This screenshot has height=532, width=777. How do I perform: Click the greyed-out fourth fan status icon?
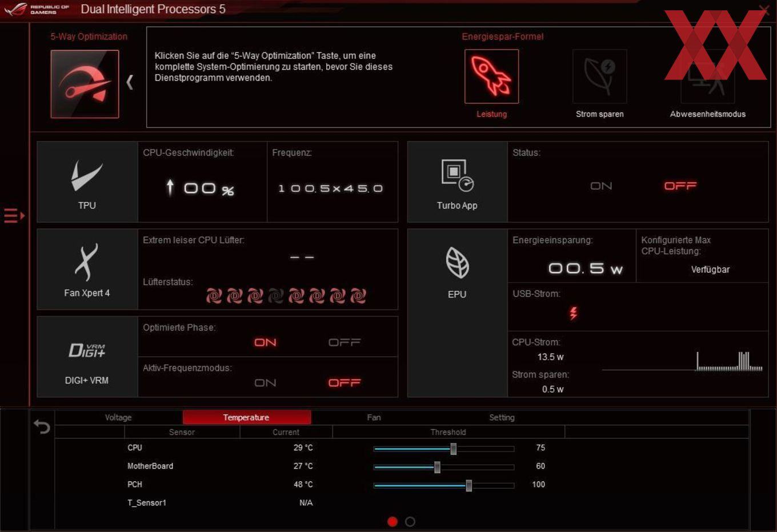(x=276, y=296)
